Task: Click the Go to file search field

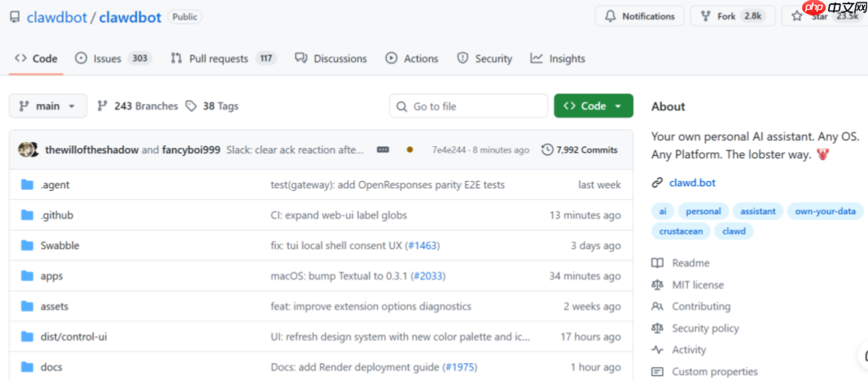Action: tap(469, 106)
